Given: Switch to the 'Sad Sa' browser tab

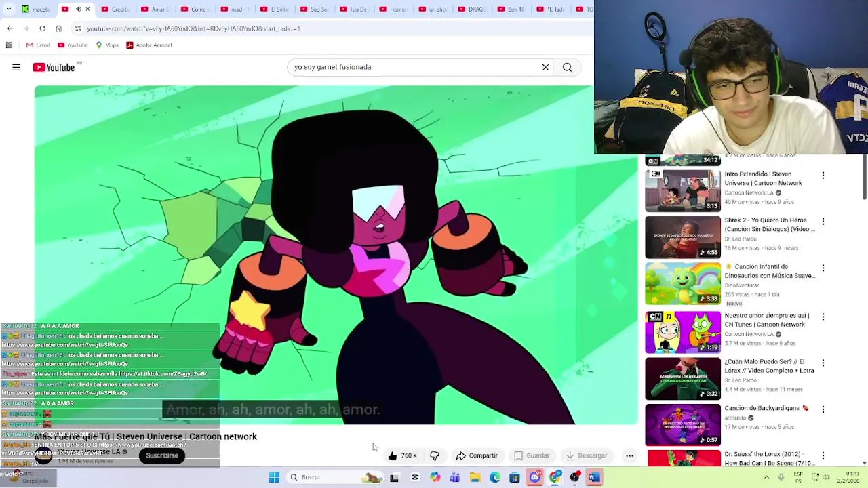Looking at the screenshot, I should click(x=315, y=9).
